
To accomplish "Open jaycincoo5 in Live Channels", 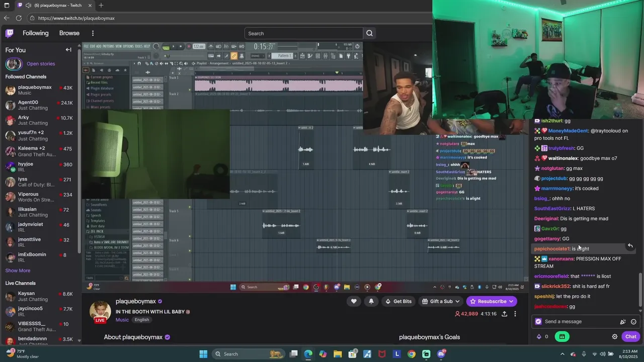I will coord(39,311).
